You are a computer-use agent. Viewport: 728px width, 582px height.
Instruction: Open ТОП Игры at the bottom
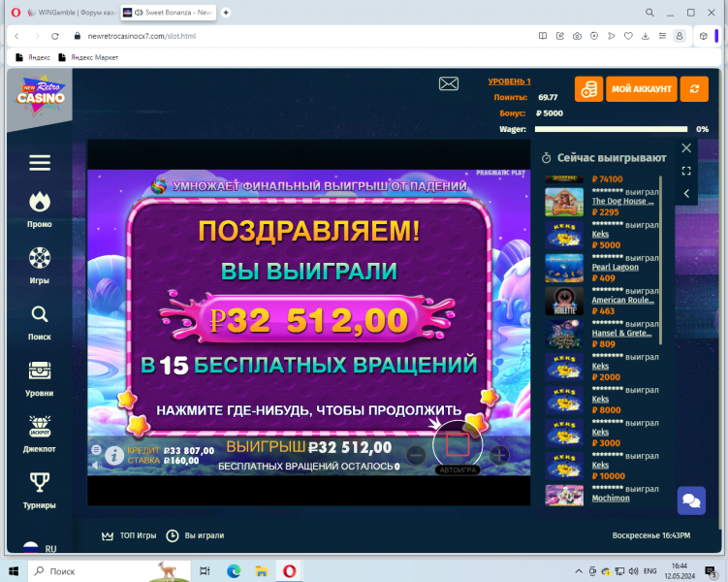tap(129, 535)
